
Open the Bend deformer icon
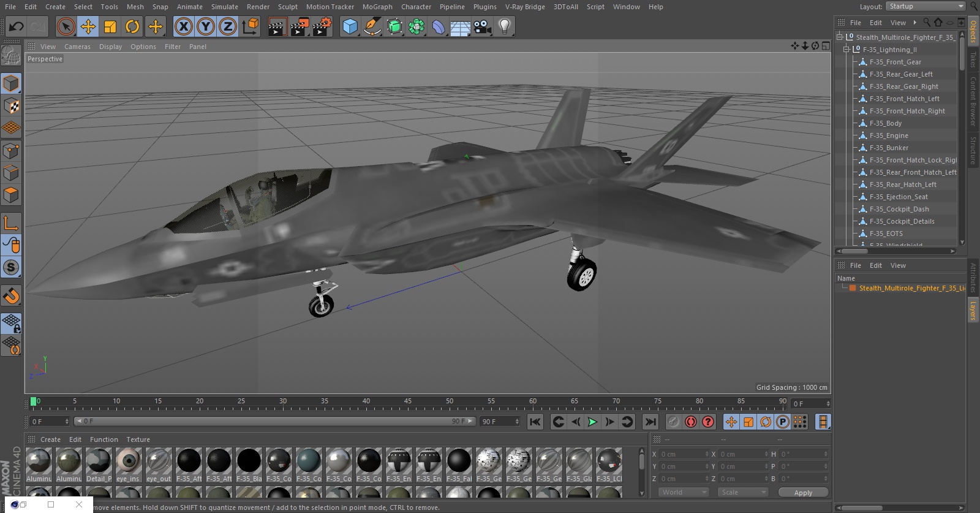439,26
